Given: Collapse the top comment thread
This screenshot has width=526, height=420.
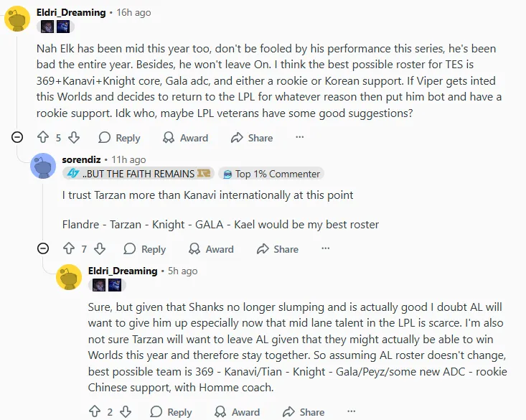Looking at the screenshot, I should click(x=17, y=138).
